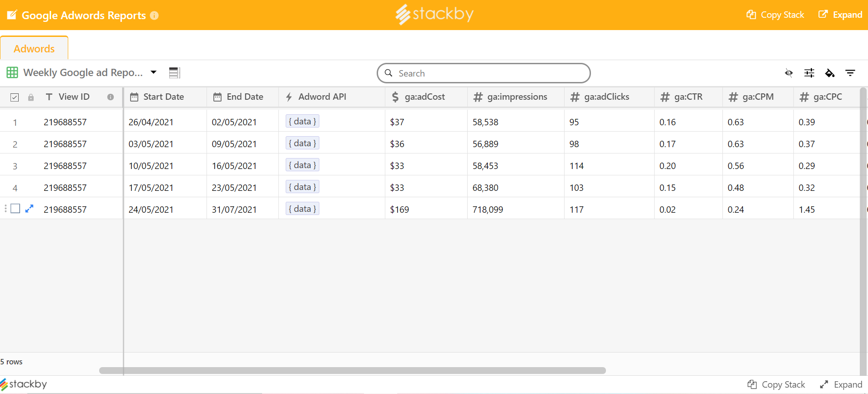Select row number 3
Viewport: 868px width, 394px height.
pos(15,166)
